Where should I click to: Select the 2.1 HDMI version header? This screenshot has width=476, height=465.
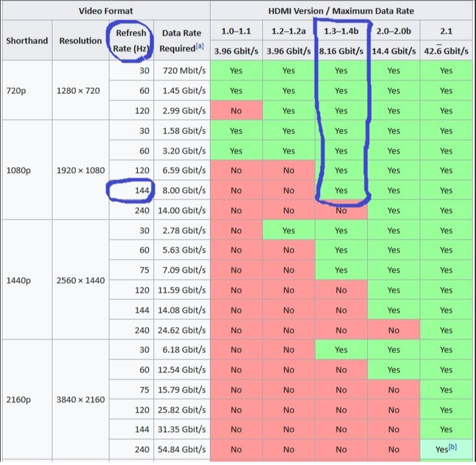pyautogui.click(x=446, y=30)
